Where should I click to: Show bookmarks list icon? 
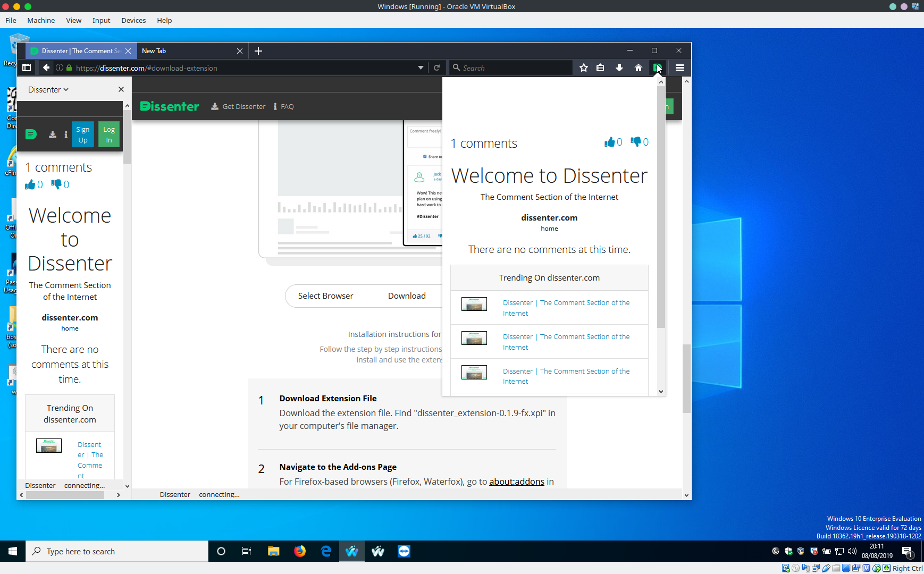click(x=600, y=67)
